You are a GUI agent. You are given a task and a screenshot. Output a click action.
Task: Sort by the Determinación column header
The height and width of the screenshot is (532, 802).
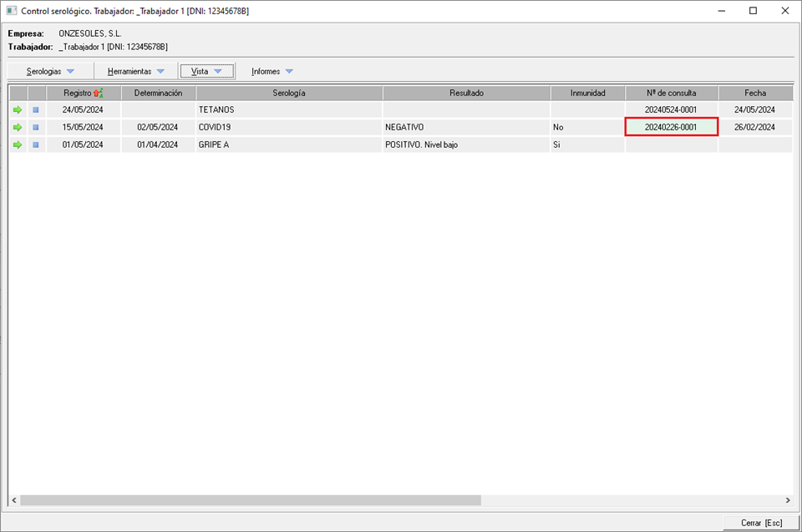159,93
